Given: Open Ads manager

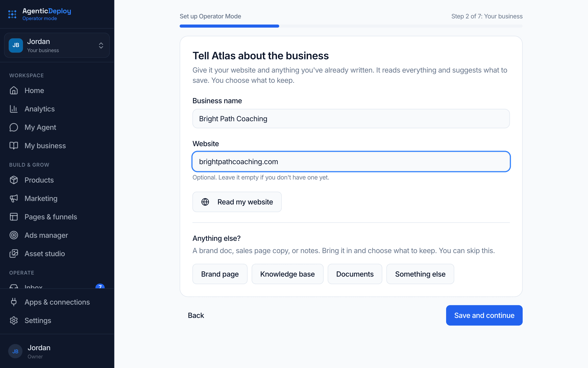Looking at the screenshot, I should 57,235.
